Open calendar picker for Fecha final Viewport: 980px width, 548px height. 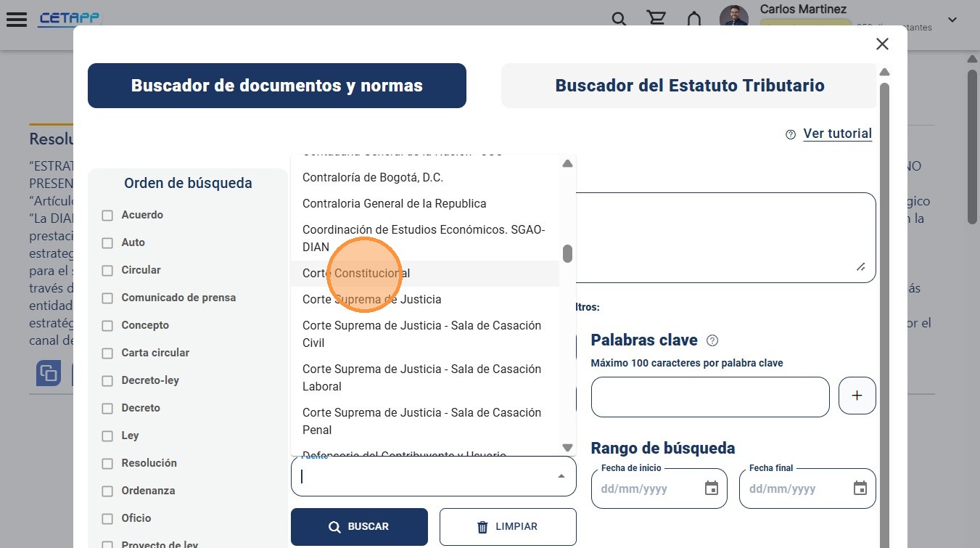point(860,488)
